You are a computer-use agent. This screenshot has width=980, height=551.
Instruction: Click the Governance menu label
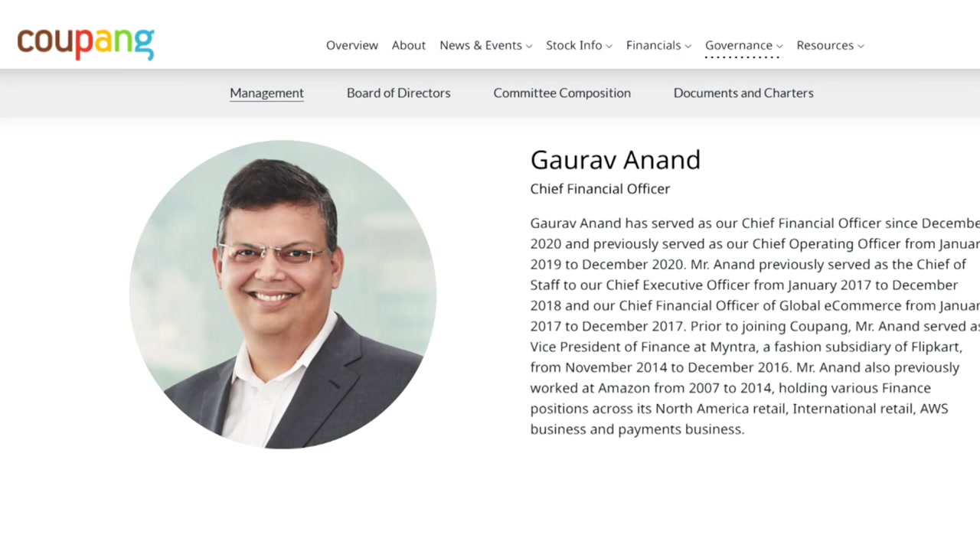738,45
